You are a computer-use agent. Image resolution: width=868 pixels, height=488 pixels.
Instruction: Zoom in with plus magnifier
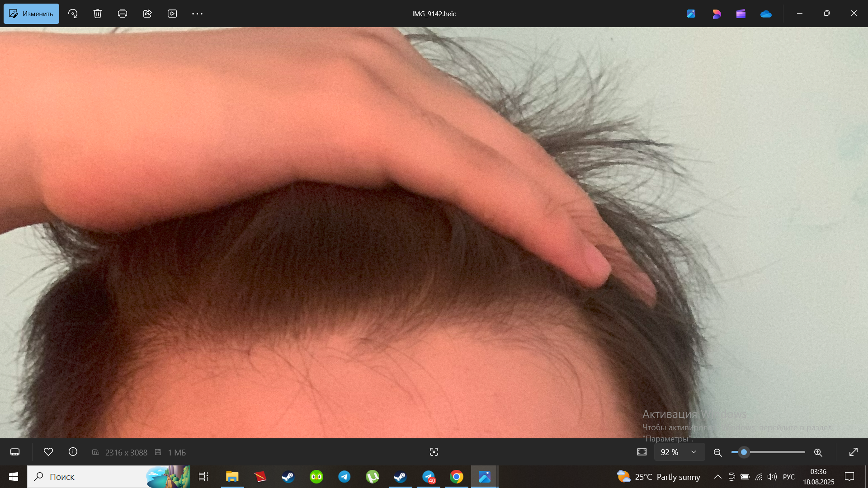(818, 452)
